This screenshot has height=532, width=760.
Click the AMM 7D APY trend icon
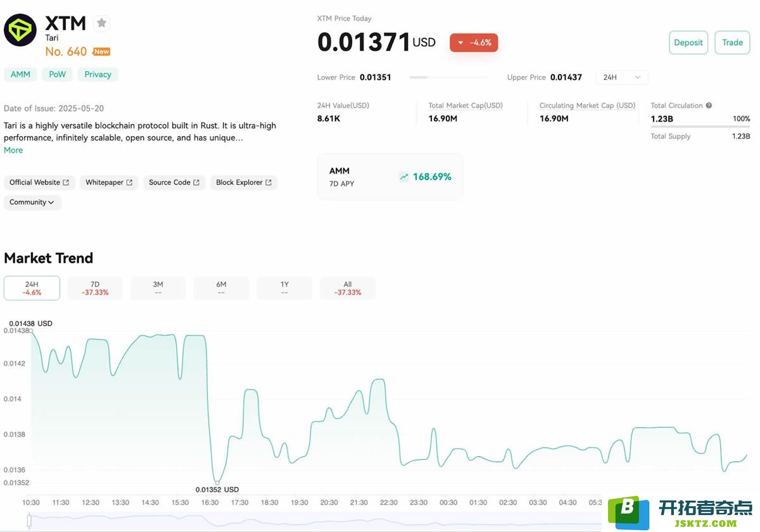(x=404, y=177)
